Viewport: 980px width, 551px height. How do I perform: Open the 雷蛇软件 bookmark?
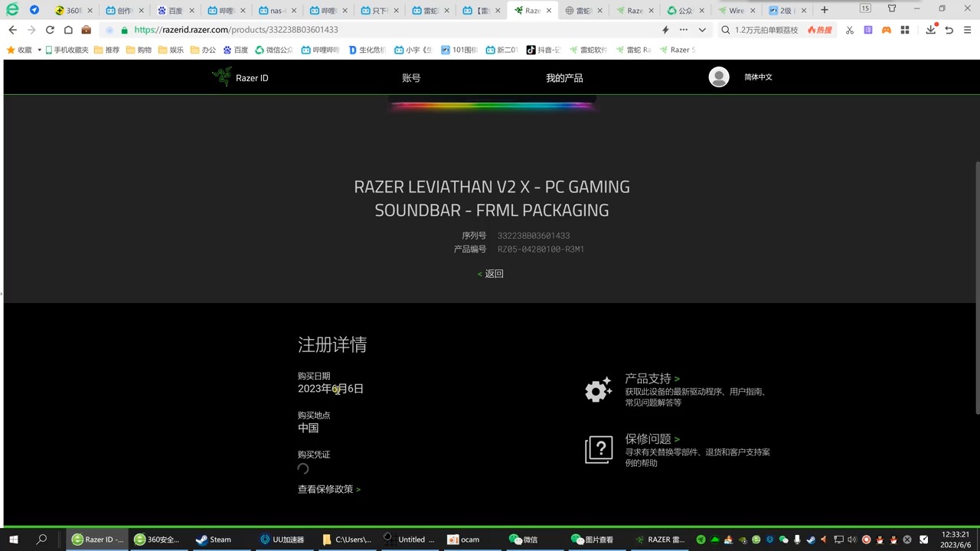click(588, 50)
